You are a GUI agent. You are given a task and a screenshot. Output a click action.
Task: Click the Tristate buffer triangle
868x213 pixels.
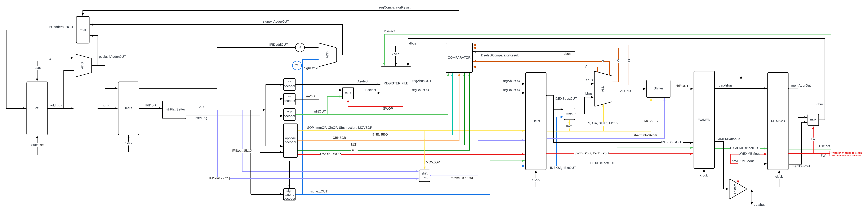pyautogui.click(x=737, y=189)
